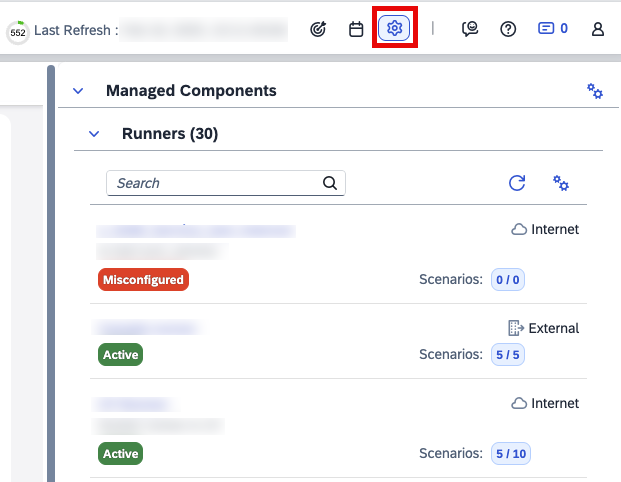This screenshot has width=621, height=482.
Task: Open the calendar icon in header
Action: tap(356, 29)
